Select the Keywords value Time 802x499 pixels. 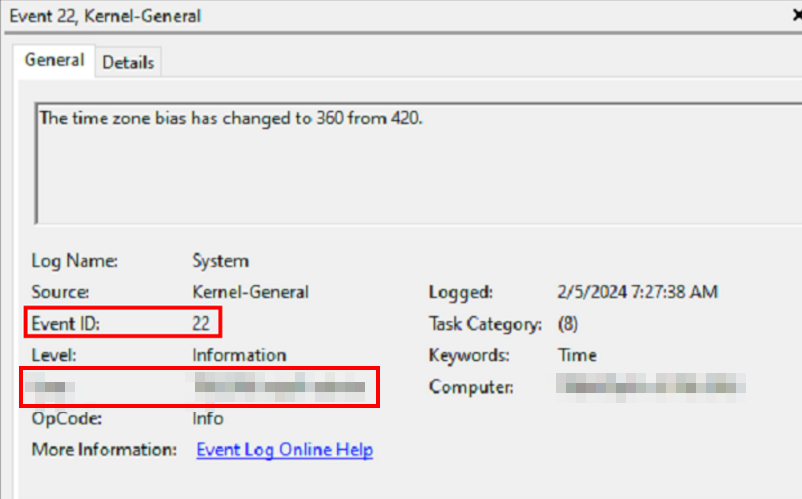tap(577, 355)
